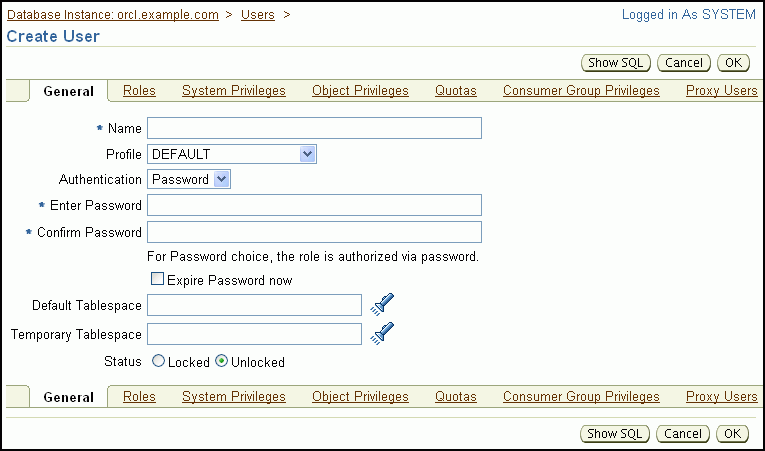Screen dimensions: 765x451
Task: Select top Consumer Group Privileges tab
Action: click(x=581, y=91)
